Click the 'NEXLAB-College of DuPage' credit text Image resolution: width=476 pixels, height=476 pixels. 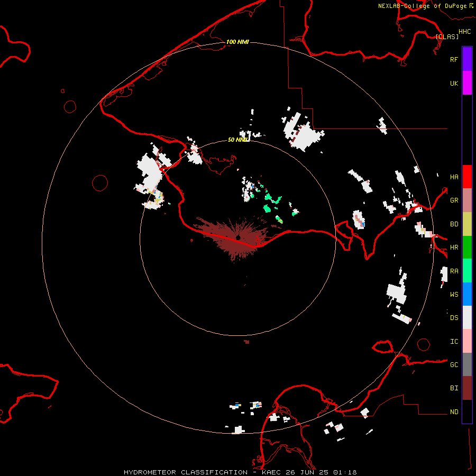pyautogui.click(x=422, y=6)
